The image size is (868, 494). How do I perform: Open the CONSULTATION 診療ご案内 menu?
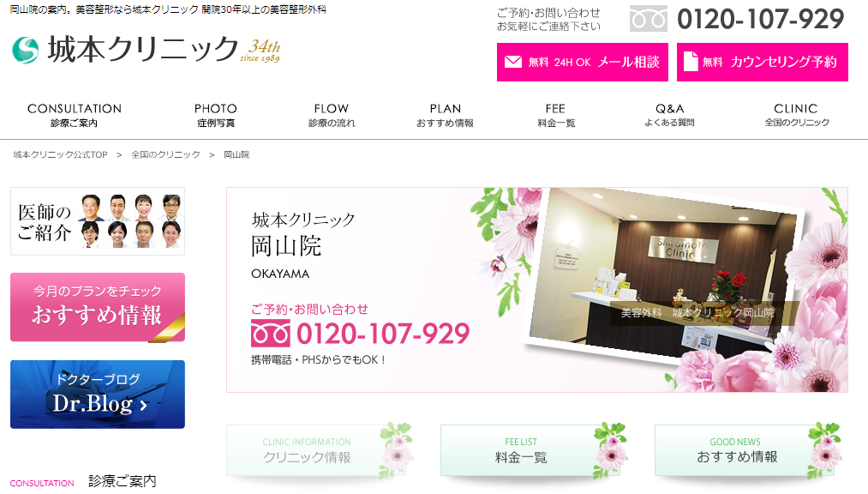point(75,115)
